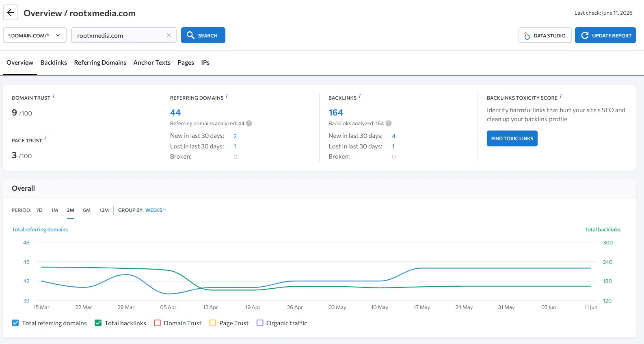Click the Search button
644x344 pixels.
click(x=203, y=35)
